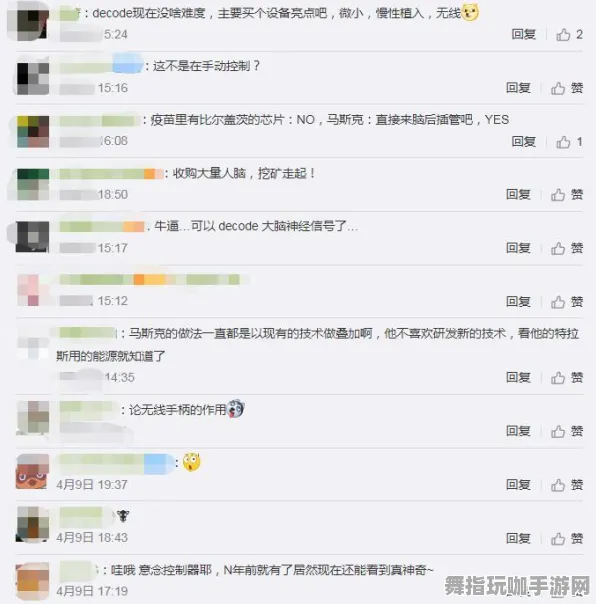596x604 pixels.
Task: Open avatar of the Bill Gates chip commenter
Action: click(x=33, y=131)
